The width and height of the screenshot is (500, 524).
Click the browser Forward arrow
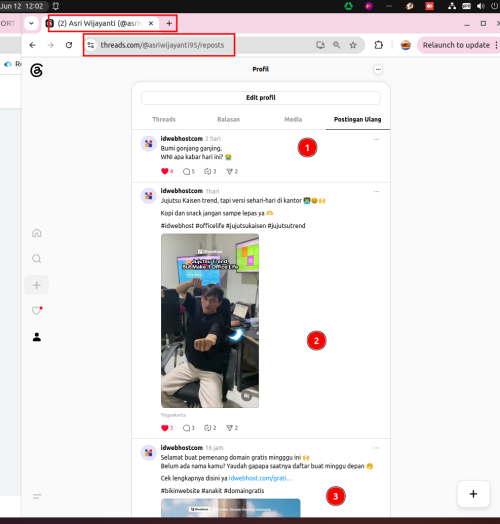pos(50,45)
